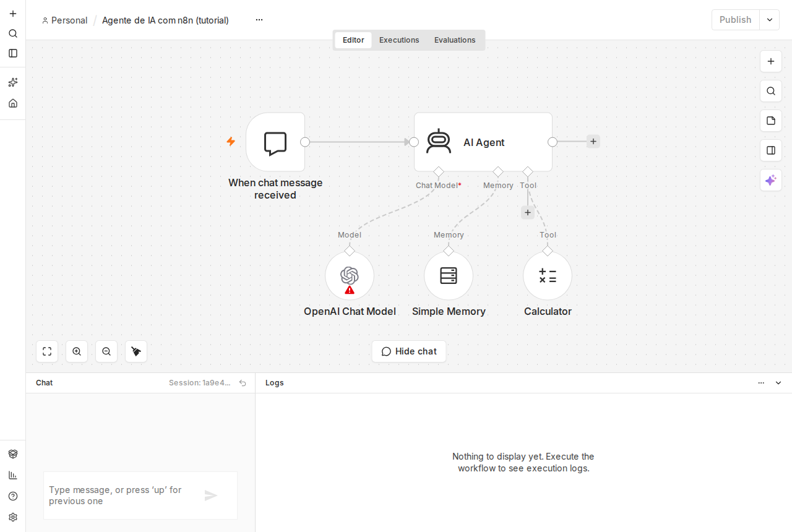Image resolution: width=792 pixels, height=532 pixels.
Task: Open the Publish dropdown arrow
Action: pos(770,20)
